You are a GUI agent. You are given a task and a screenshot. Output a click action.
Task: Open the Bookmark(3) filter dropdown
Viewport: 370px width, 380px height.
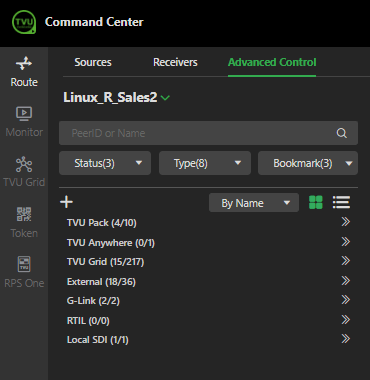pos(308,163)
